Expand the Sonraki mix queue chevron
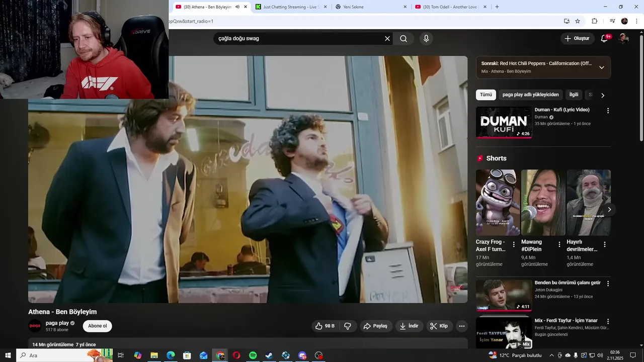The width and height of the screenshot is (644, 362). [601, 67]
